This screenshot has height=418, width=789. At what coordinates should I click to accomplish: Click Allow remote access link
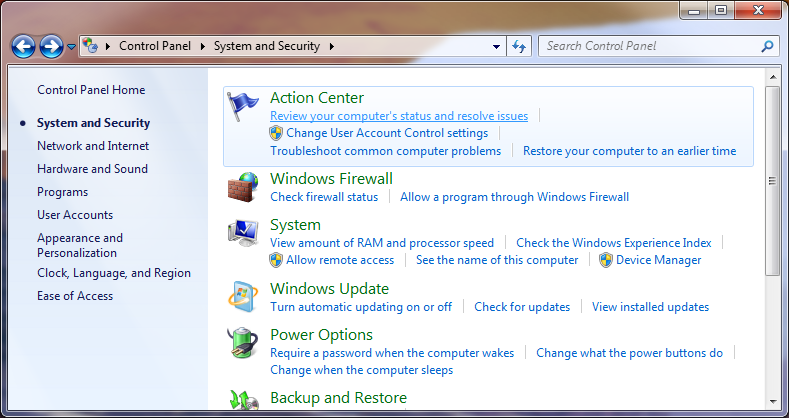pos(340,260)
